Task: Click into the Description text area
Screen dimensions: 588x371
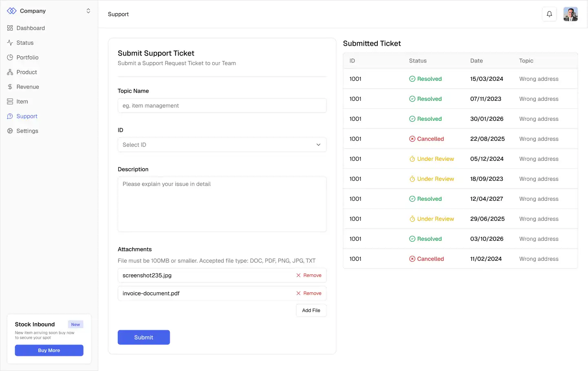Action: tap(222, 204)
